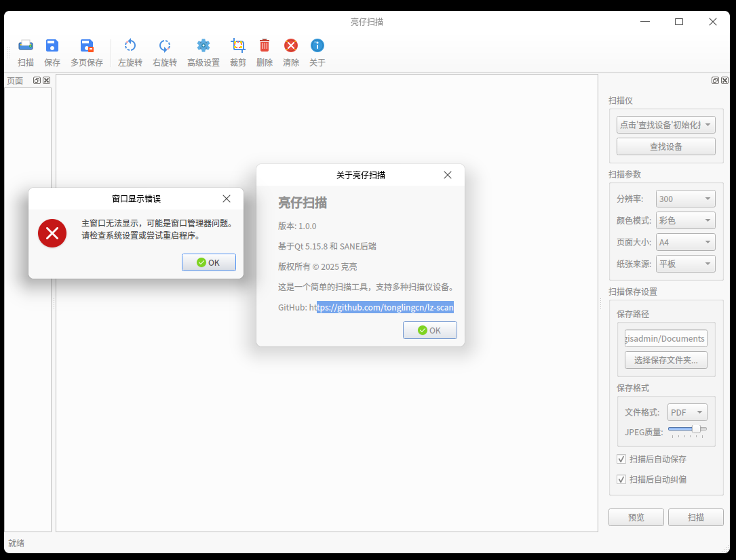Open the 纸张来源 平板 dropdown
The image size is (736, 560).
tap(685, 264)
